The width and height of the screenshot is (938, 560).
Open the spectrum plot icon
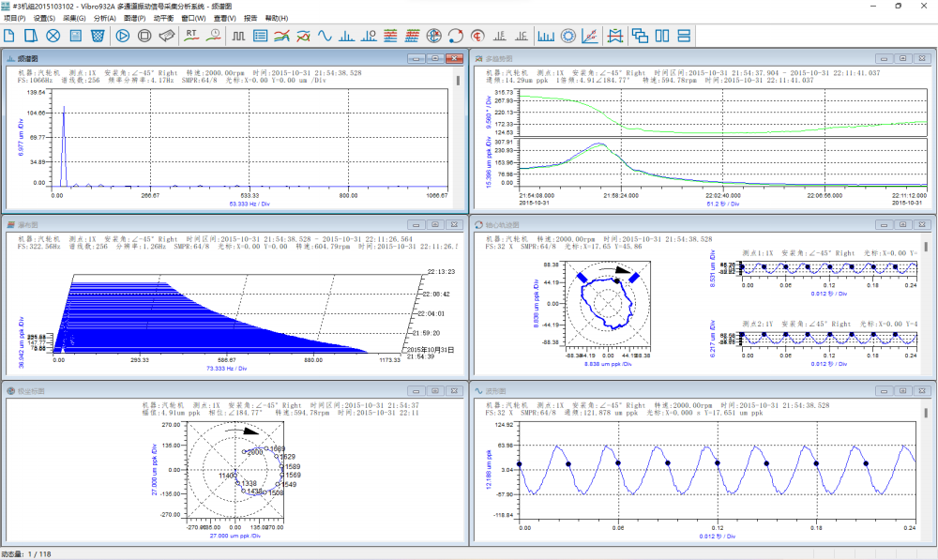[346, 36]
